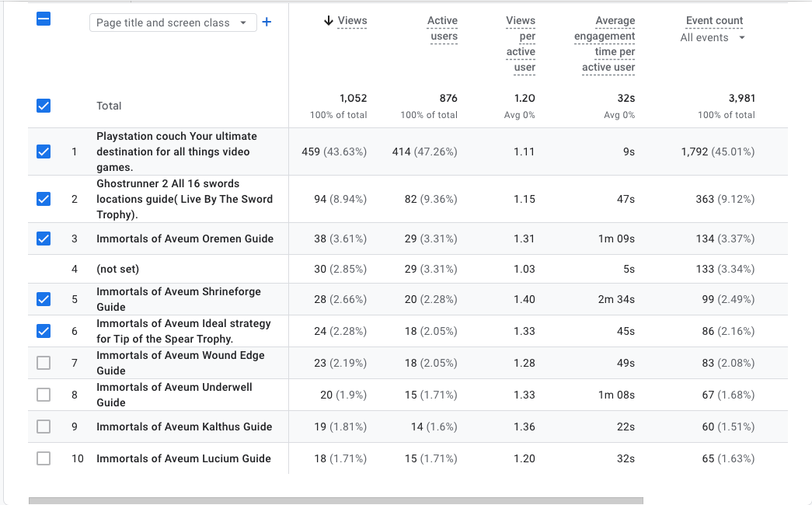812x505 pixels.
Task: Click the Views sort arrow icon
Action: tap(329, 21)
